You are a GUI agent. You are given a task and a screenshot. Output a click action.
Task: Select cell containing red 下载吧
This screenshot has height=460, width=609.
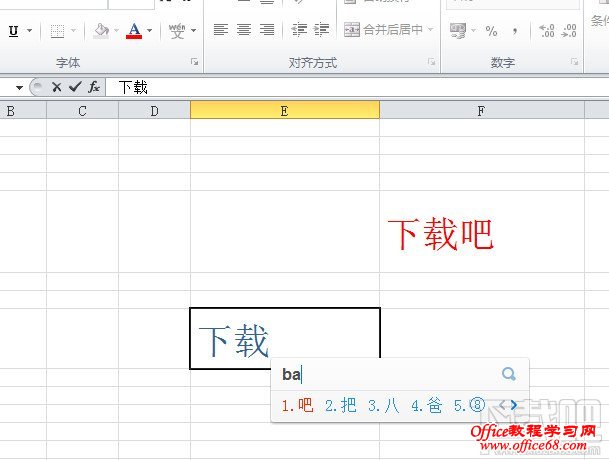[x=482, y=232]
